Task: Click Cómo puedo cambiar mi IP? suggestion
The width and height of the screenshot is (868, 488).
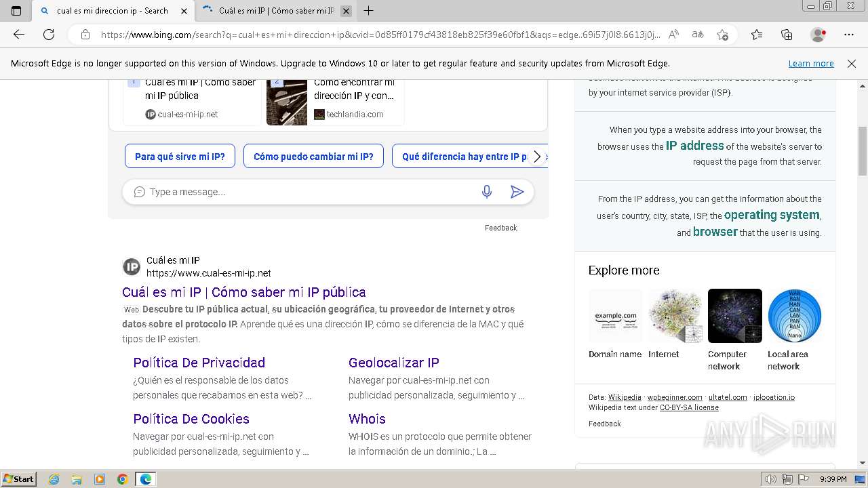Action: (x=313, y=157)
